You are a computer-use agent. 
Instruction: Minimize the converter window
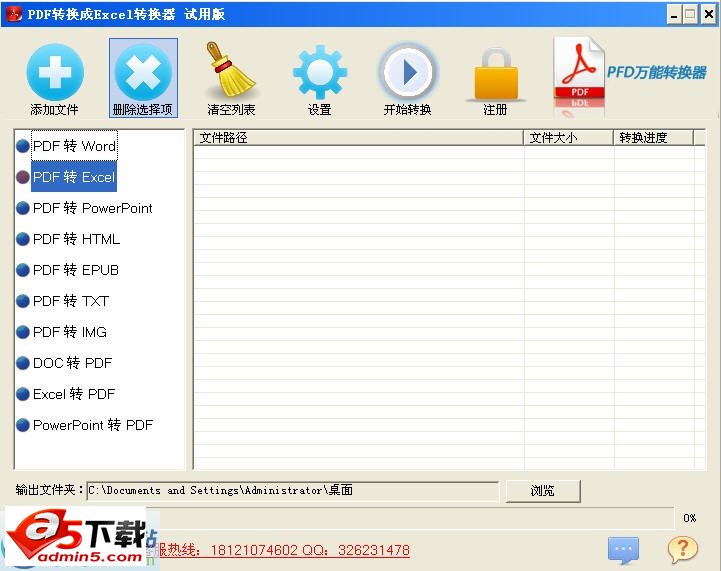[x=674, y=15]
